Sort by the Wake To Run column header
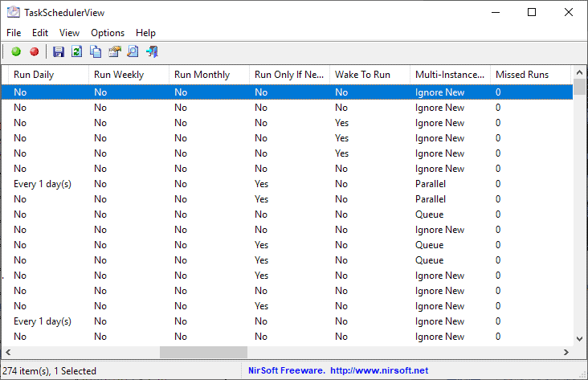 [370, 75]
